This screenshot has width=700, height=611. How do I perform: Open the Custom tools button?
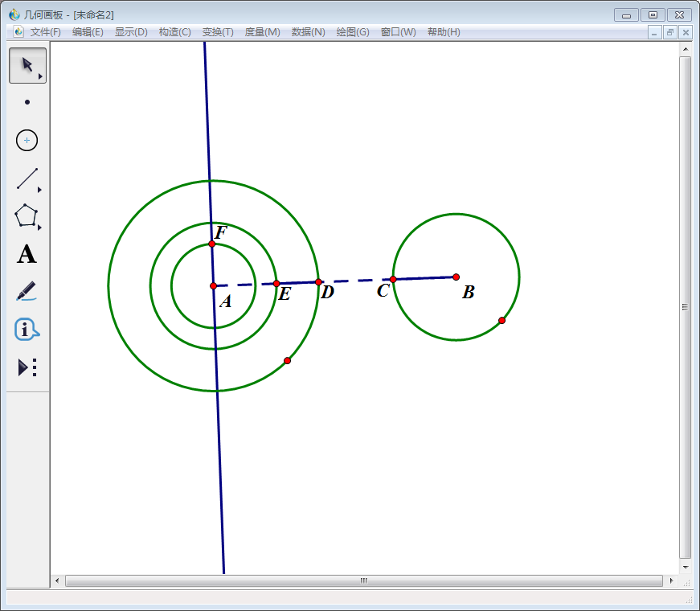tap(27, 367)
